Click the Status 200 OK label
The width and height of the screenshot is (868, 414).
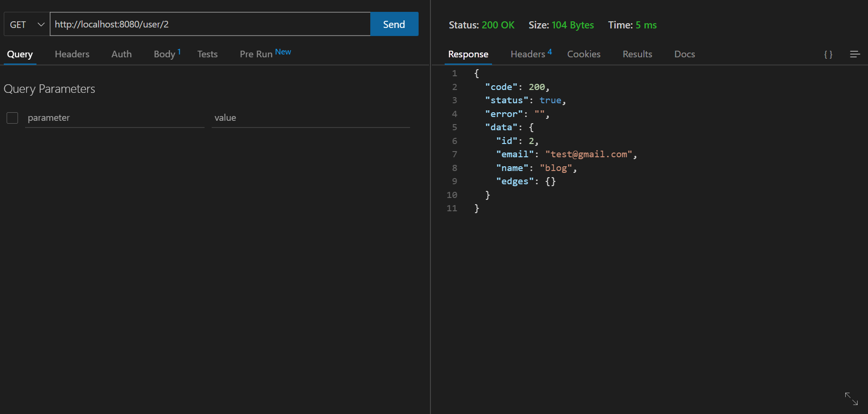pyautogui.click(x=482, y=25)
